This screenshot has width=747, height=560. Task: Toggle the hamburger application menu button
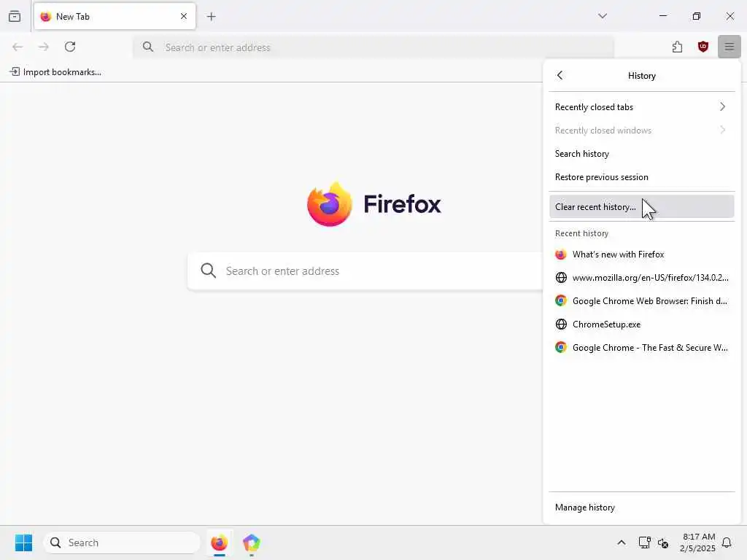click(729, 47)
